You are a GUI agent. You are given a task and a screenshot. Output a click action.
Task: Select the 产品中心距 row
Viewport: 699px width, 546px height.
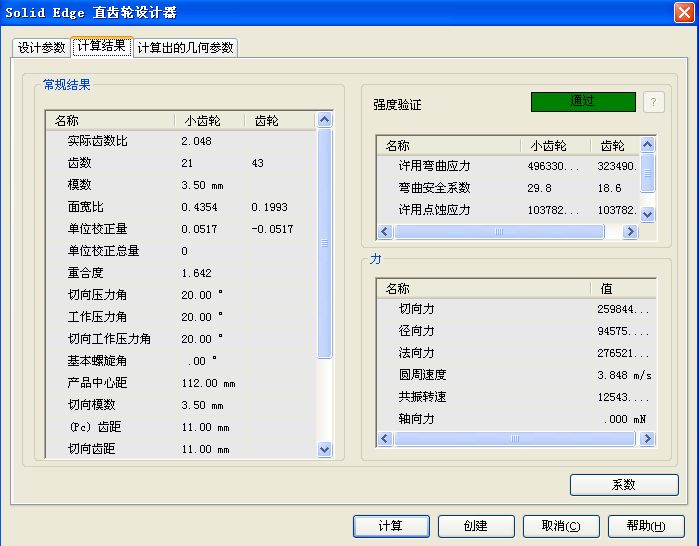coord(181,383)
